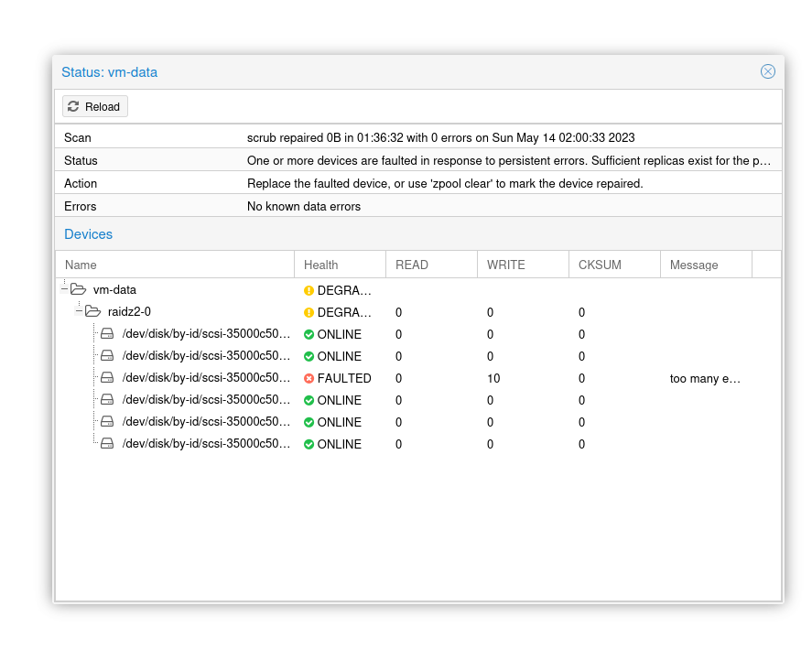Click the red FAULTED status icon

click(x=309, y=378)
